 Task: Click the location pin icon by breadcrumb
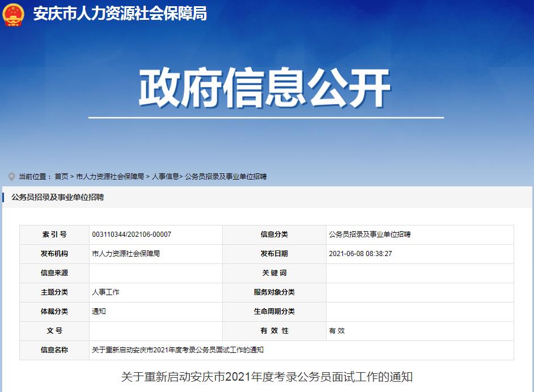tap(11, 177)
